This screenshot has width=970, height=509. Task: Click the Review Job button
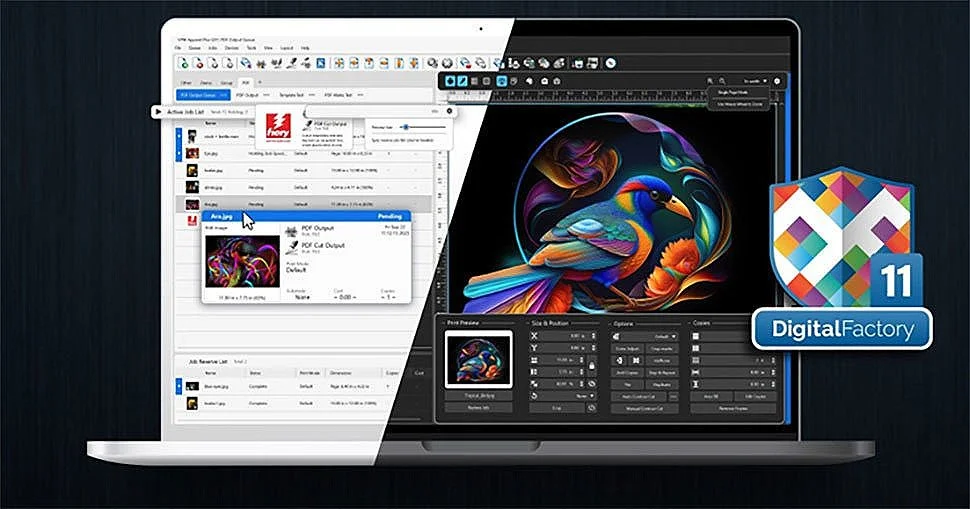coord(479,408)
